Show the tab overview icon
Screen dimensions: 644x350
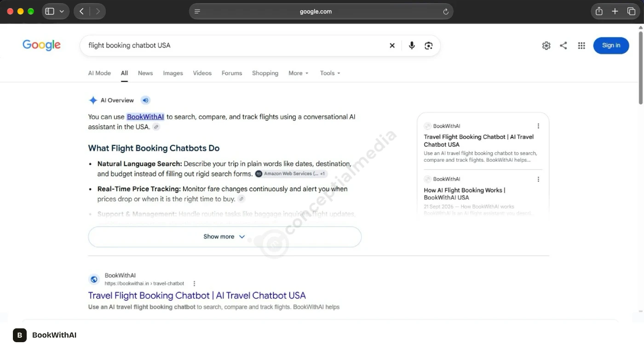631,11
